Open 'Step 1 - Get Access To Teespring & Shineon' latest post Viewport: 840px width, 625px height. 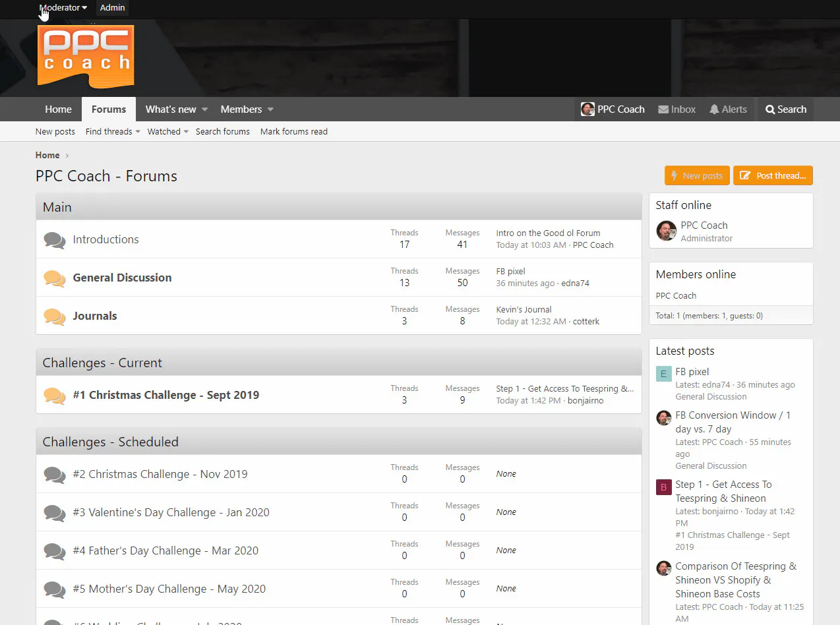tap(723, 491)
